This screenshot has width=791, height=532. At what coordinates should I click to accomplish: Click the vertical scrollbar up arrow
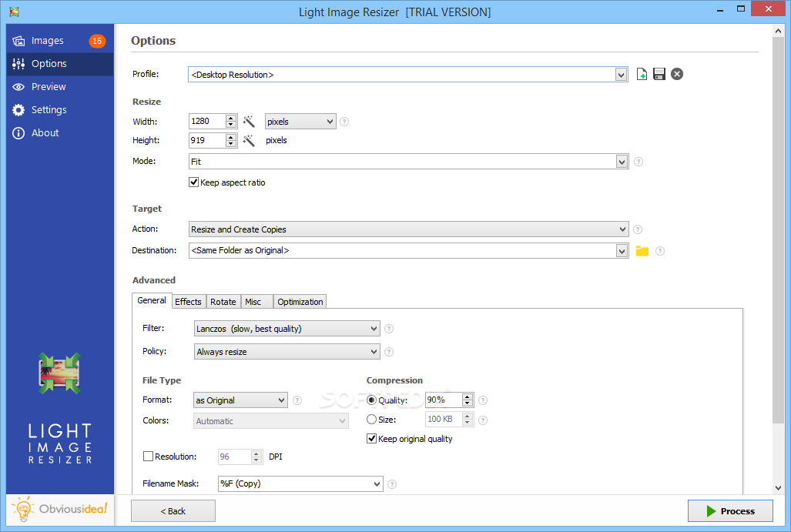tap(779, 31)
